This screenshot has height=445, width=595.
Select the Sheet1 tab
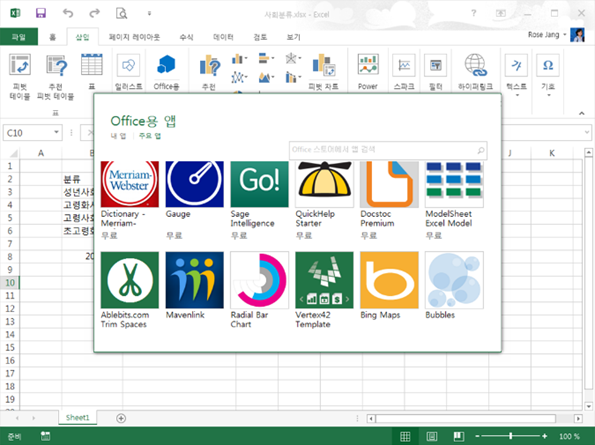point(77,418)
